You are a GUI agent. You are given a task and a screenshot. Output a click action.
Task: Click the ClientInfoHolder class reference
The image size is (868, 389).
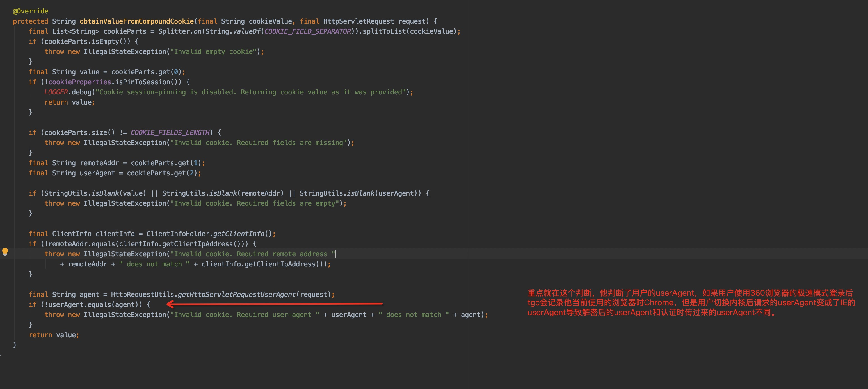pyautogui.click(x=178, y=234)
